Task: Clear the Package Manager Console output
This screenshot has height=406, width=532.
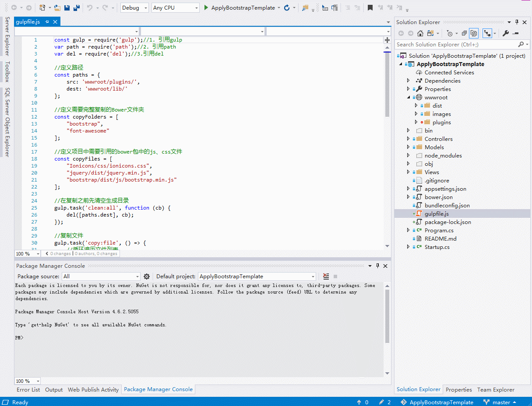Action: [x=326, y=276]
